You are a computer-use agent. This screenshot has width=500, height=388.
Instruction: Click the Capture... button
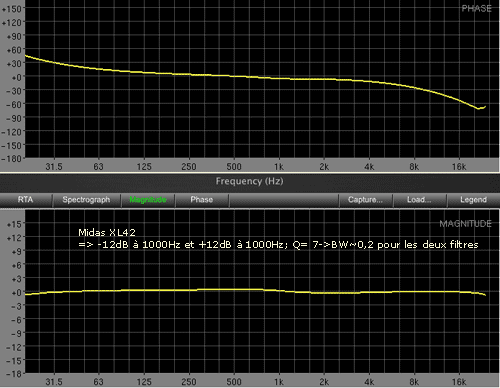coord(365,200)
